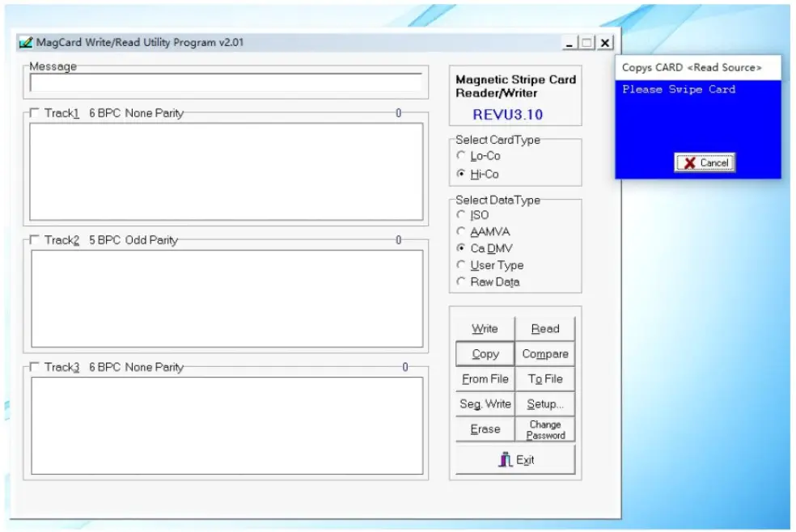This screenshot has width=796, height=532.
Task: Select the AAMVA data type
Action: point(460,232)
